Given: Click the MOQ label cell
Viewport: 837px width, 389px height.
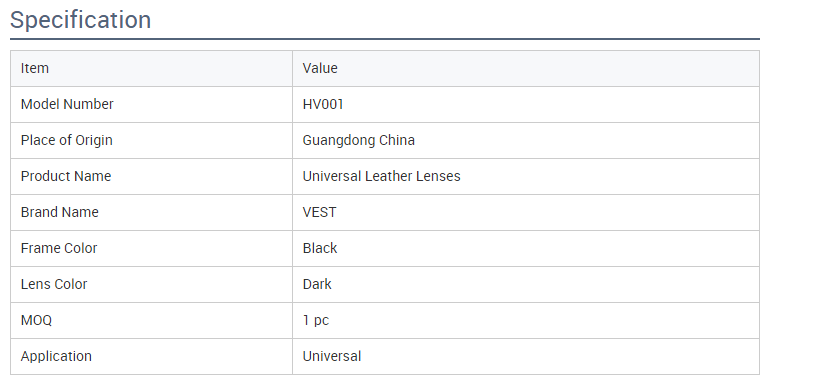Looking at the screenshot, I should tap(152, 321).
